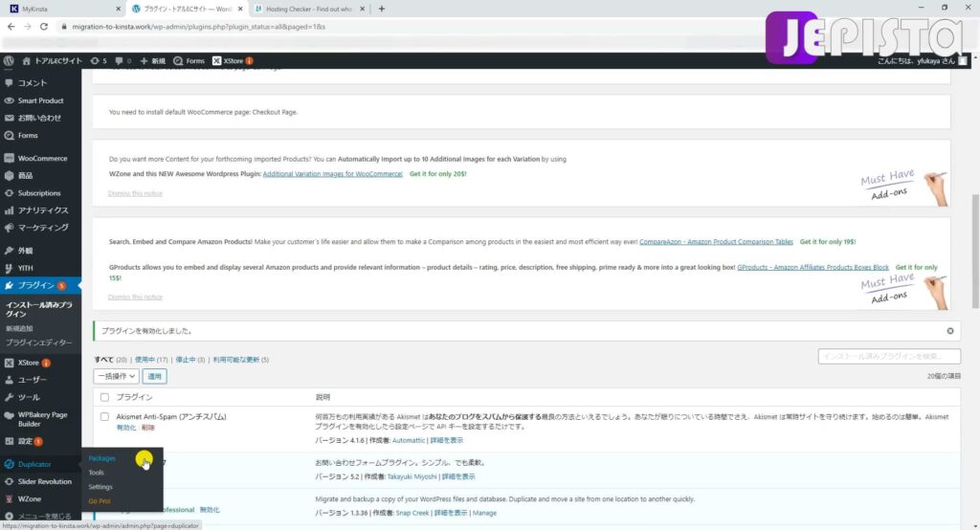Open the 一括操作 bulk actions dropdown
This screenshot has width=980, height=530.
pos(116,376)
